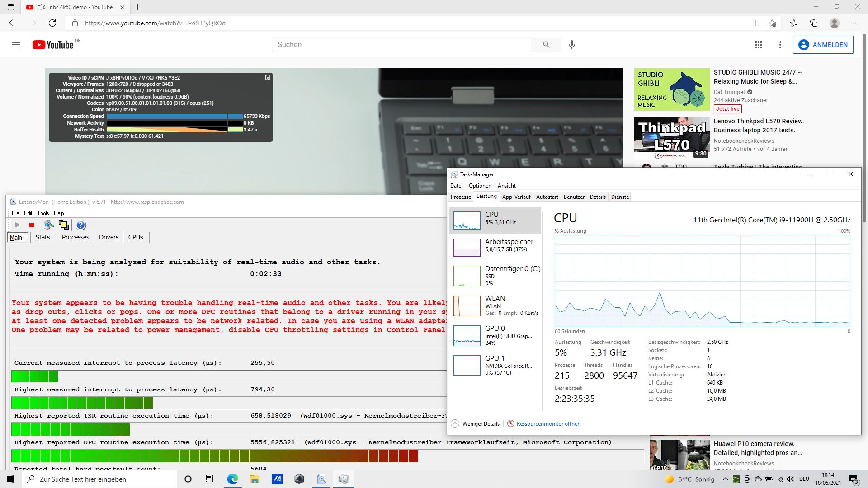This screenshot has height=488, width=868.
Task: Click the overlapping yellow squares toolbar icon
Action: (x=64, y=225)
